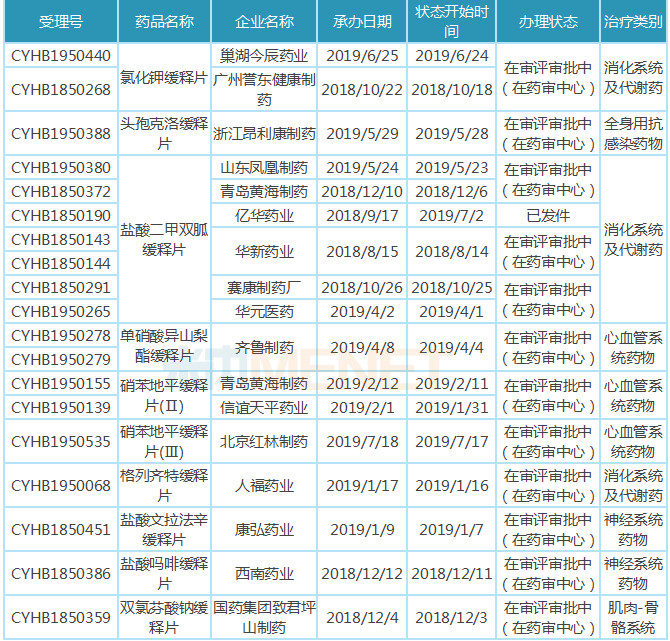
Task: Click drug name 硝苯地平缓释片(Ⅲ)
Action: tap(164, 441)
